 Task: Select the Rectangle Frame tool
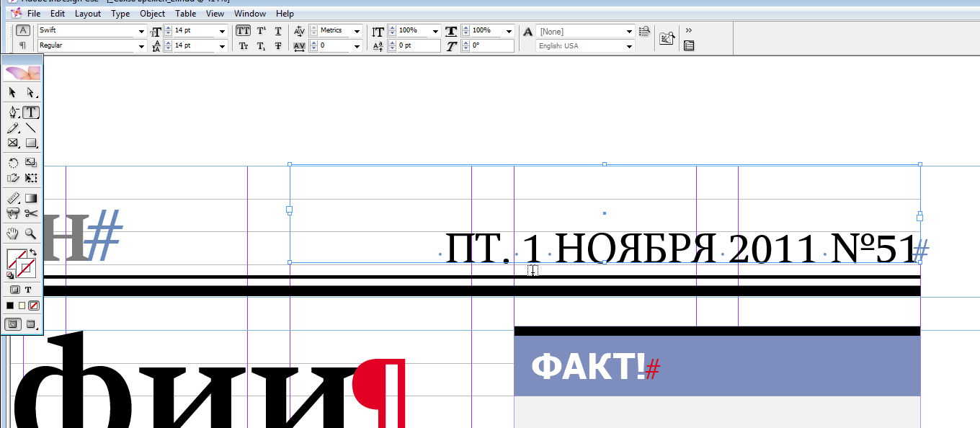(13, 143)
